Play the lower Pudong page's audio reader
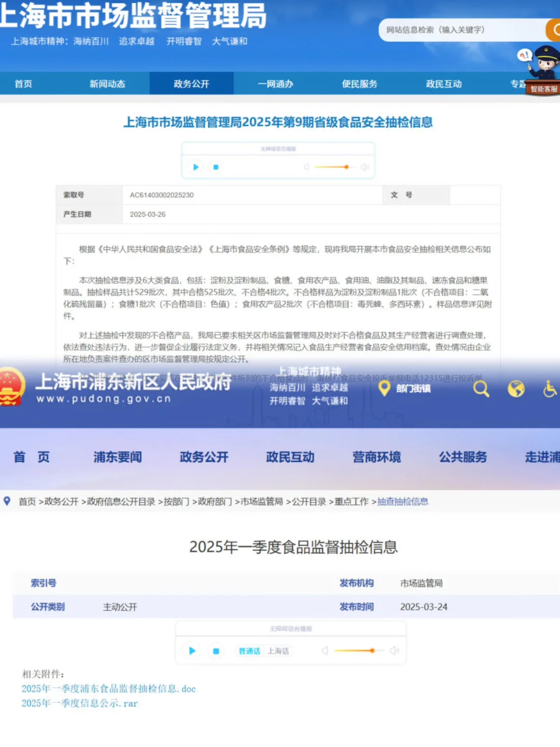 coord(192,651)
